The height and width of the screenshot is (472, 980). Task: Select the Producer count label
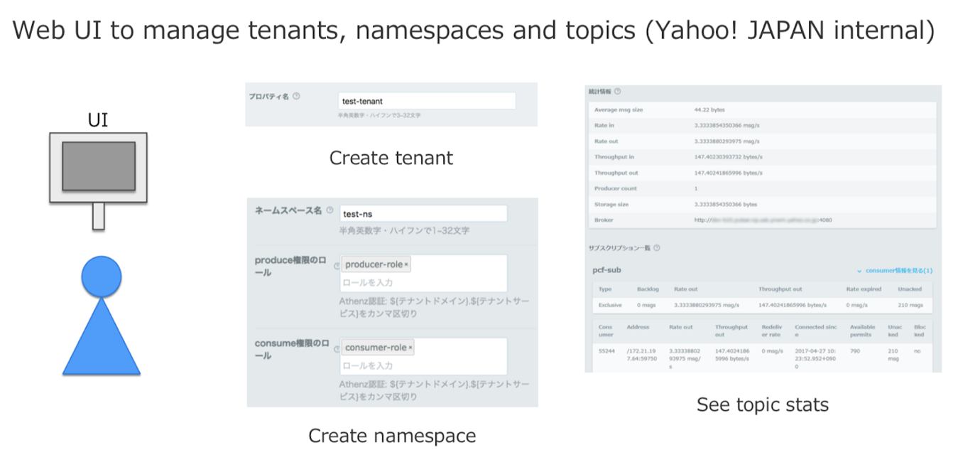click(616, 188)
